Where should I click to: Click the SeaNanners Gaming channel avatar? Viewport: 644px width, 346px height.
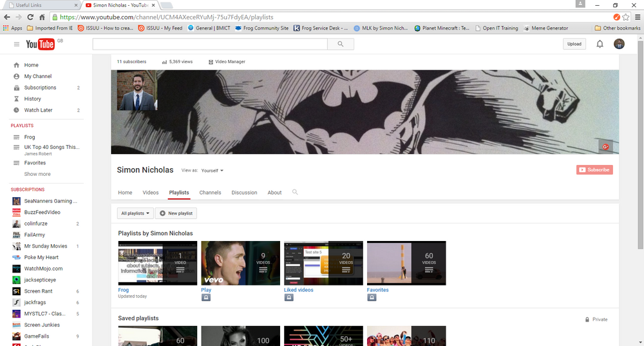tap(17, 201)
